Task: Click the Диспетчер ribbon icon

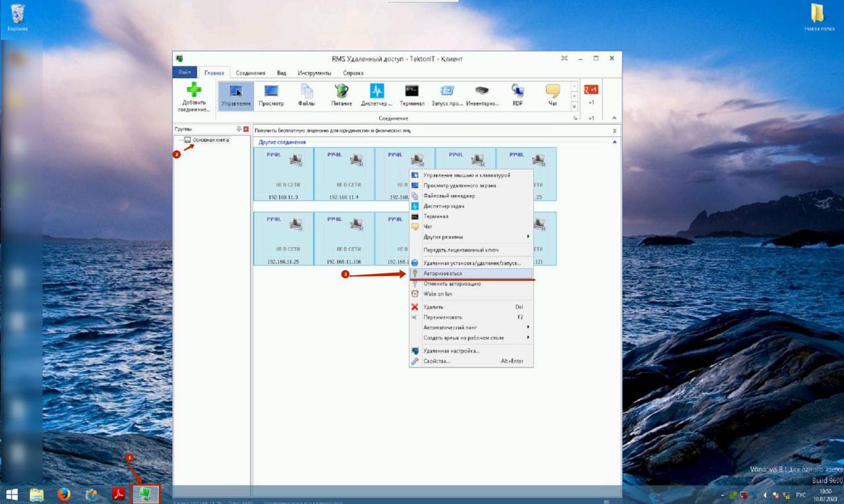Action: click(377, 91)
